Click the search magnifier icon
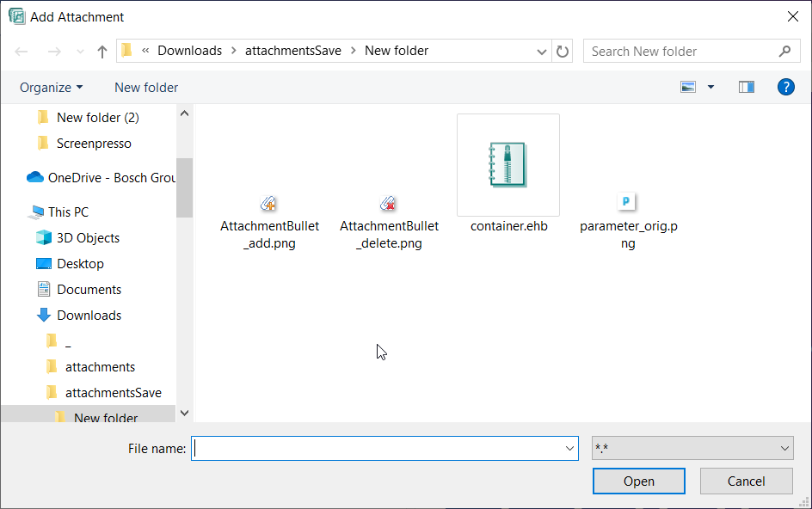Viewport: 812px width, 509px height. tap(784, 52)
